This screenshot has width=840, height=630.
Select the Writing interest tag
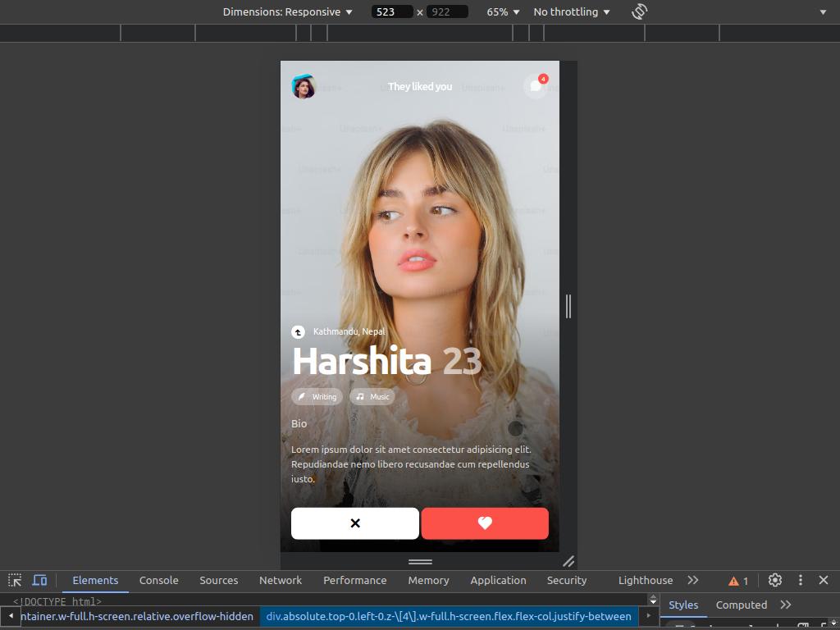tap(317, 396)
